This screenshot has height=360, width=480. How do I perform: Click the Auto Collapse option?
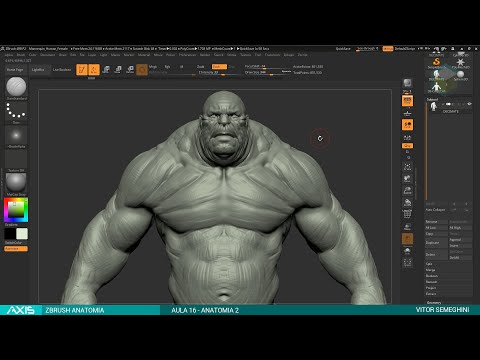(x=435, y=210)
